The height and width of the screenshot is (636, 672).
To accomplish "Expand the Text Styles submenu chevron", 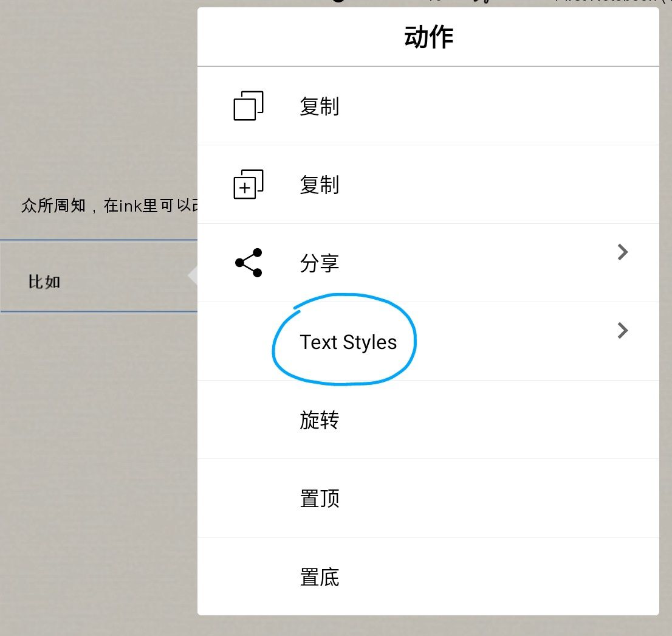I will click(x=623, y=331).
